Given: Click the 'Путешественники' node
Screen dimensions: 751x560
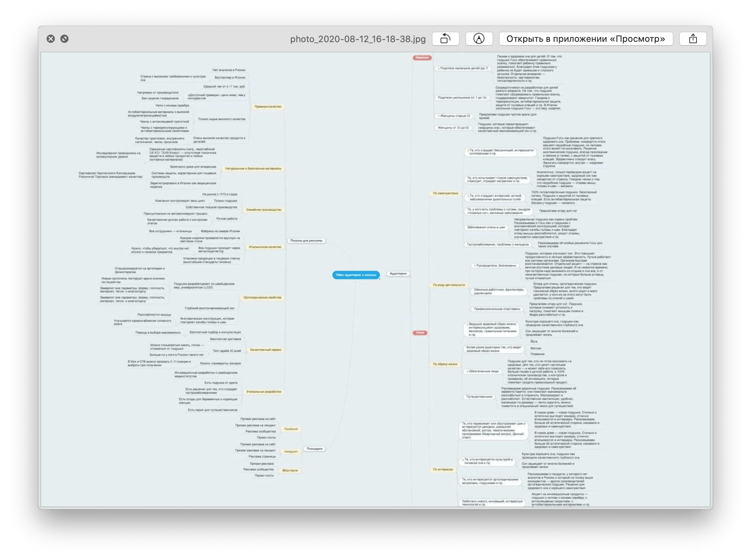Looking at the screenshot, I should pos(479,397).
